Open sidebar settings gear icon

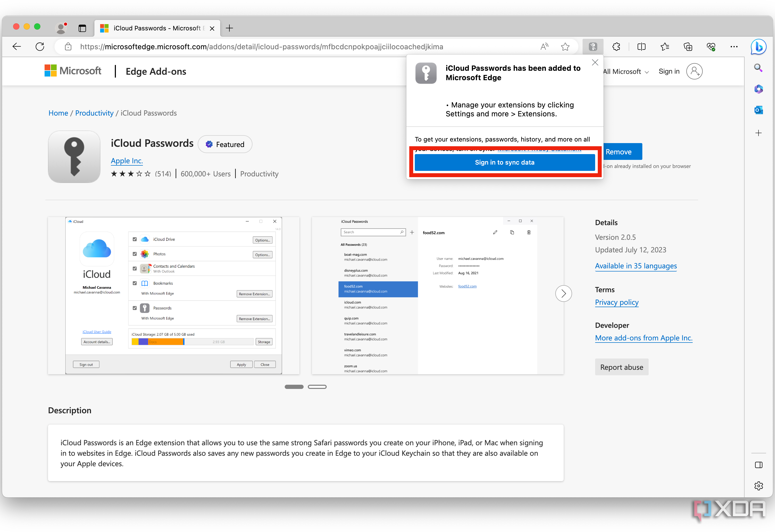click(758, 486)
